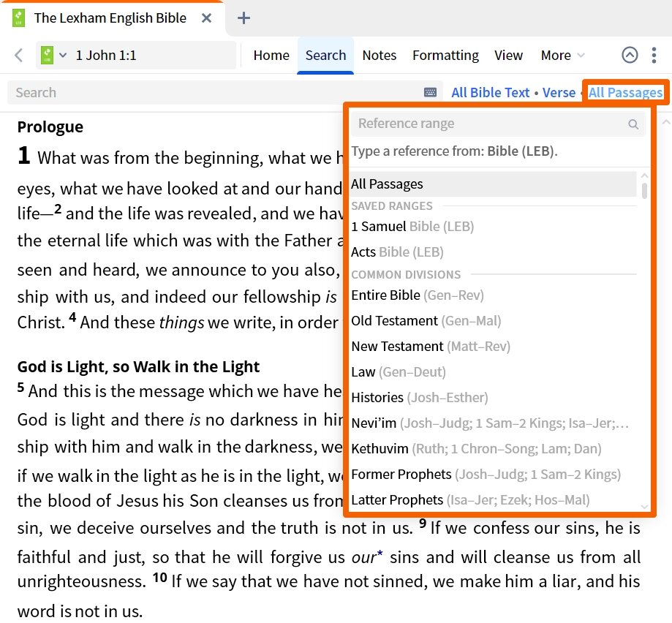Click the green resource icon beside 1 John 1:1
Viewport: 672px width, 623px height.
coord(47,56)
